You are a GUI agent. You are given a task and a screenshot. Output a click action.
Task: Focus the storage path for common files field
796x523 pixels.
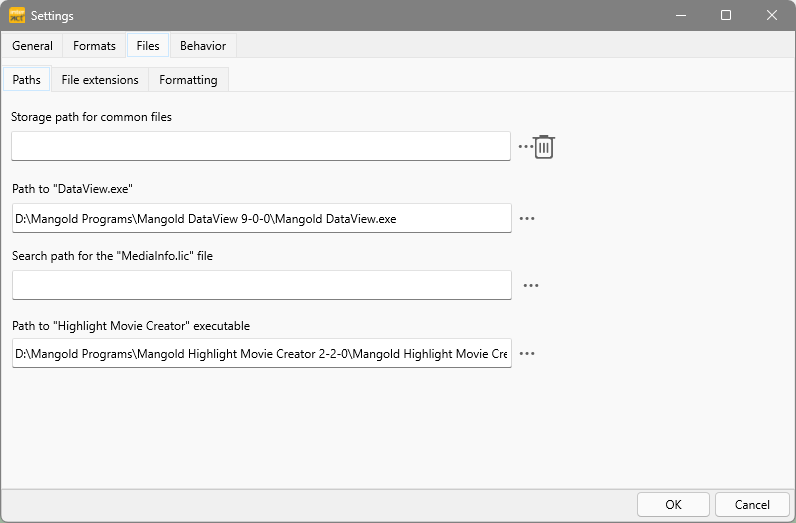261,146
